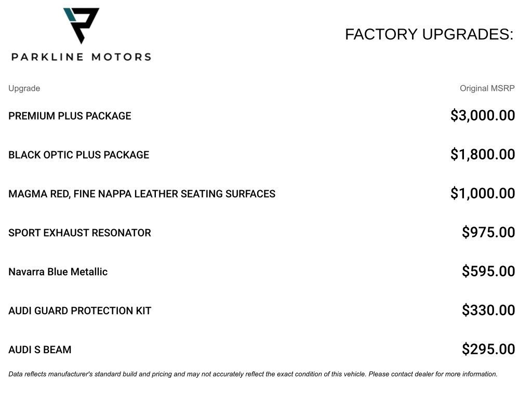This screenshot has width=532, height=399.
Task: Click the $975.00 price value
Action: point(488,232)
